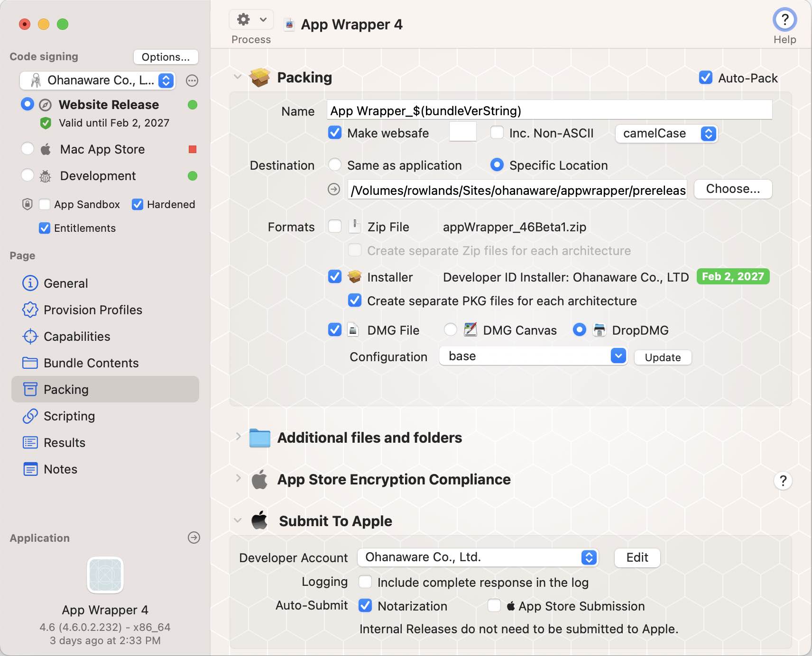Click the valid certificate green shield icon

pos(46,123)
